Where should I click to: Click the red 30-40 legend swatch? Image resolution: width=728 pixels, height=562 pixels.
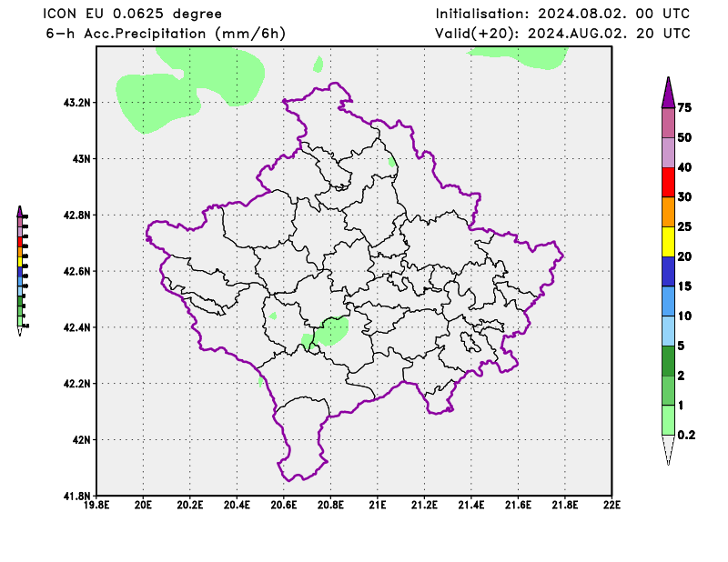pyautogui.click(x=668, y=183)
